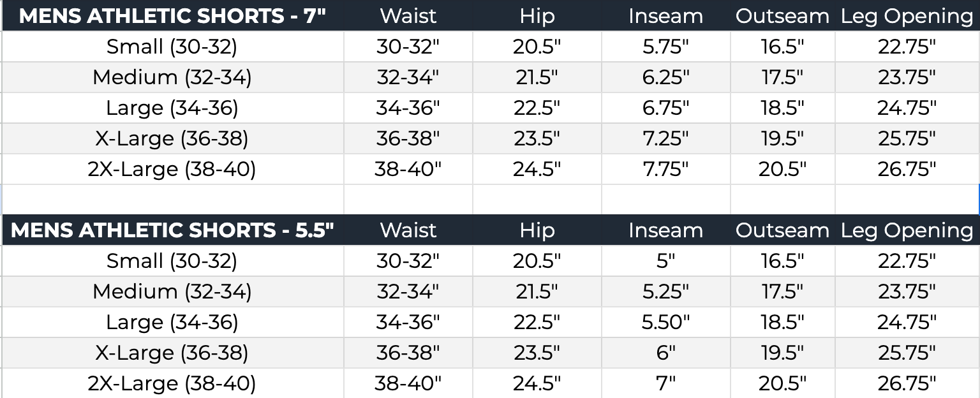The image size is (980, 398).
Task: Click the 5.50" inseam value
Action: point(665,322)
